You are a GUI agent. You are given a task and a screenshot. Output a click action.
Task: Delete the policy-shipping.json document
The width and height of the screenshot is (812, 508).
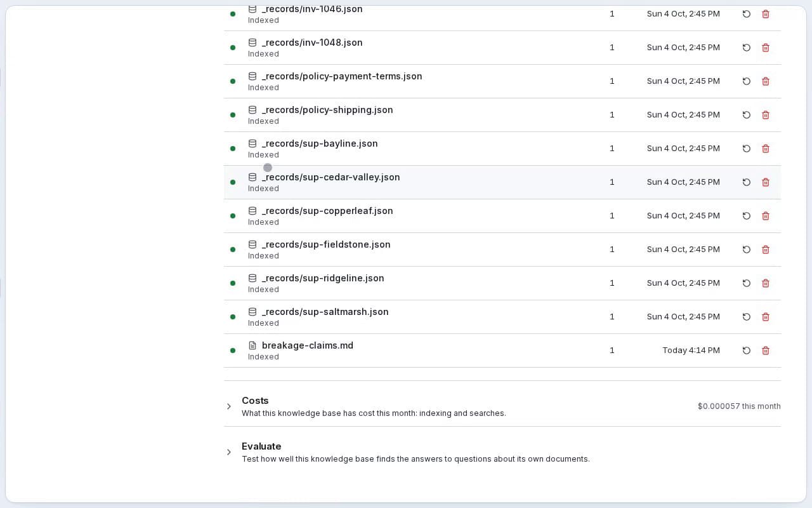point(766,115)
